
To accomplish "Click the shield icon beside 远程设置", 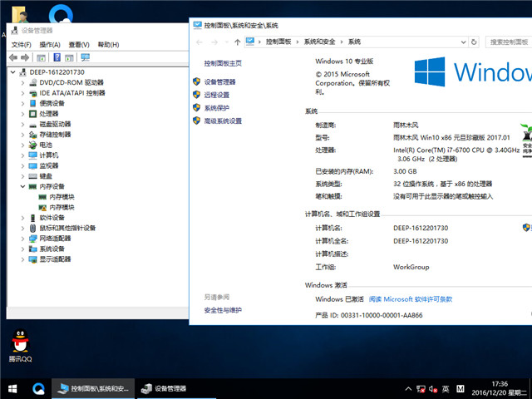I will coord(197,95).
